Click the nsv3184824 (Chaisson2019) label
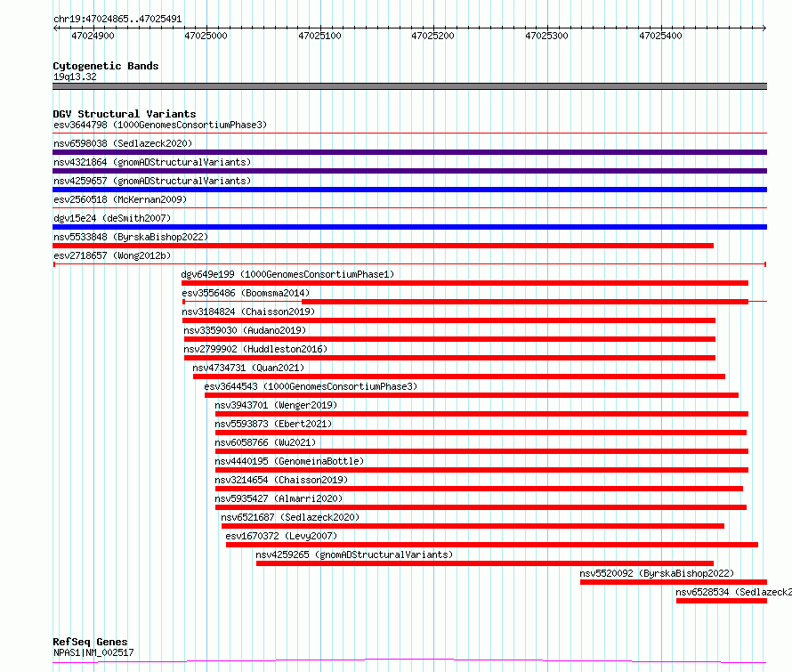The height and width of the screenshot is (672, 792). pos(248,312)
